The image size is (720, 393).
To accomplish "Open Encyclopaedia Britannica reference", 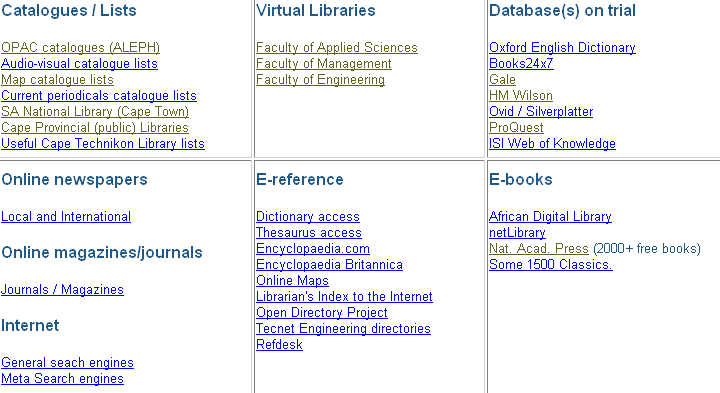I will [329, 265].
